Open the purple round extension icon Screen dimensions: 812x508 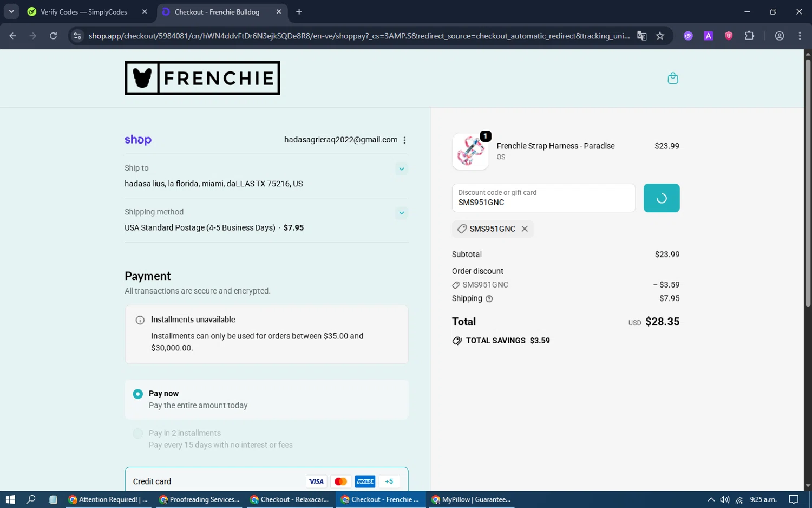click(x=688, y=36)
